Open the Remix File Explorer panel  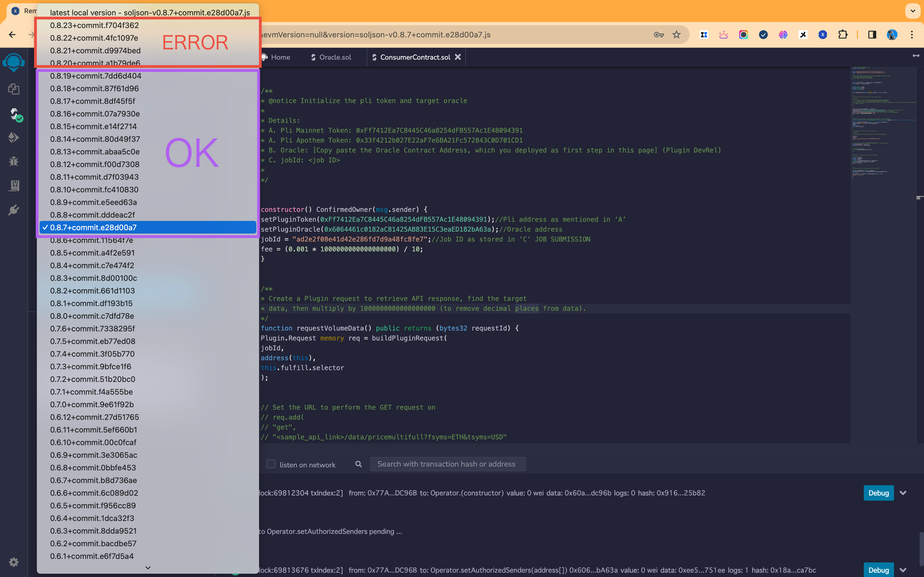point(14,89)
